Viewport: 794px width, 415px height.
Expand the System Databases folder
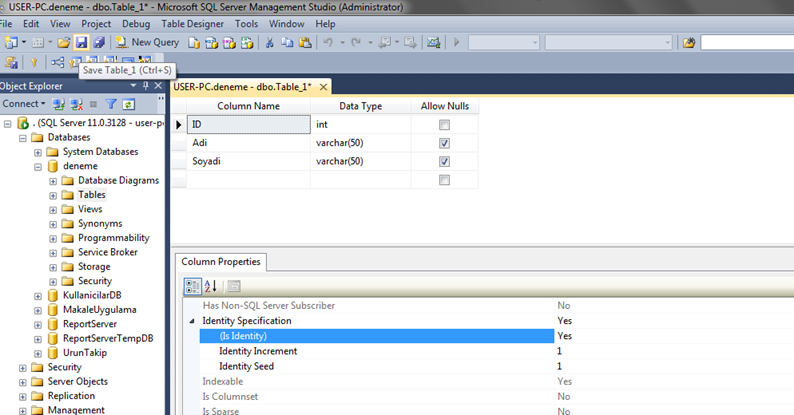pyautogui.click(x=38, y=152)
